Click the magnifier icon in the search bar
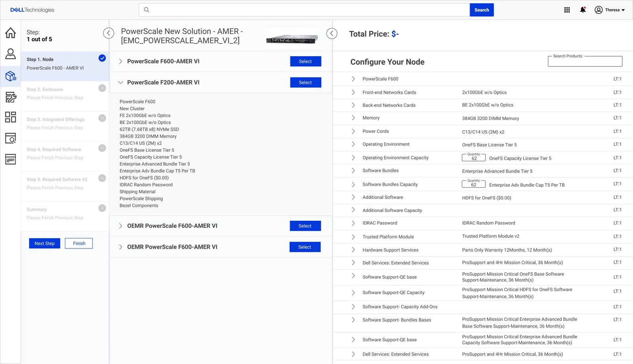Viewport: 633px width, 364px height. tap(146, 10)
